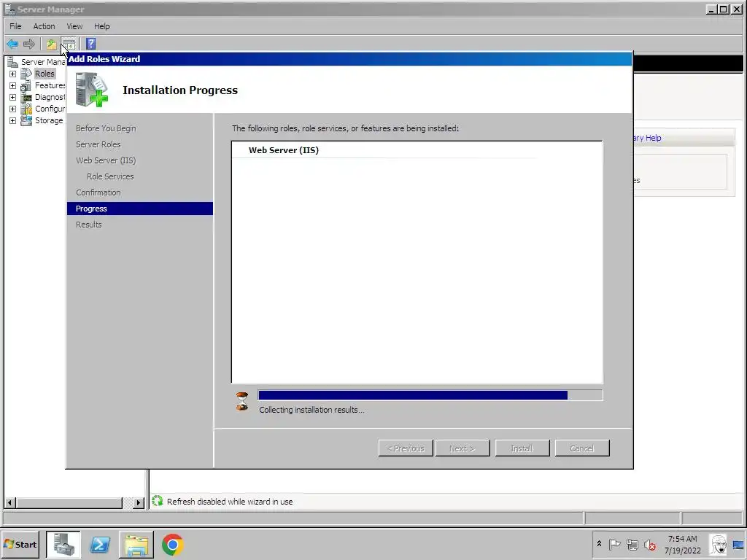Click the hourglass progress icon
The image size is (747, 560).
click(242, 402)
